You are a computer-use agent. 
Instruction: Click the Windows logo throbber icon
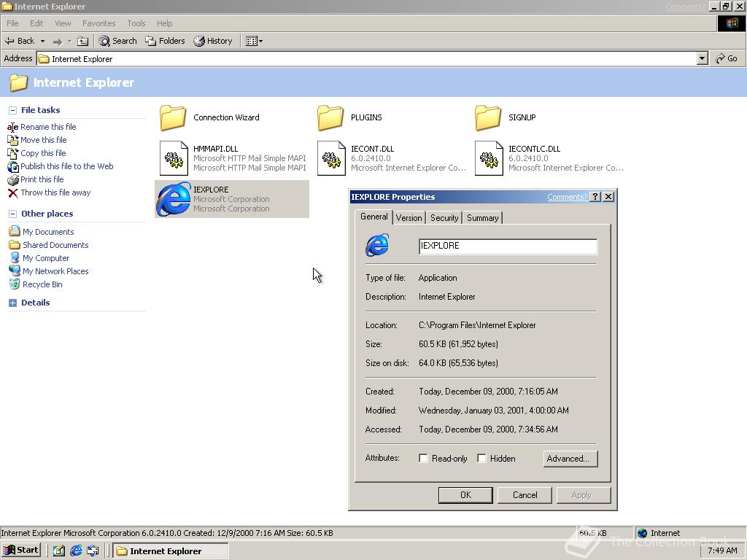pos(732,23)
